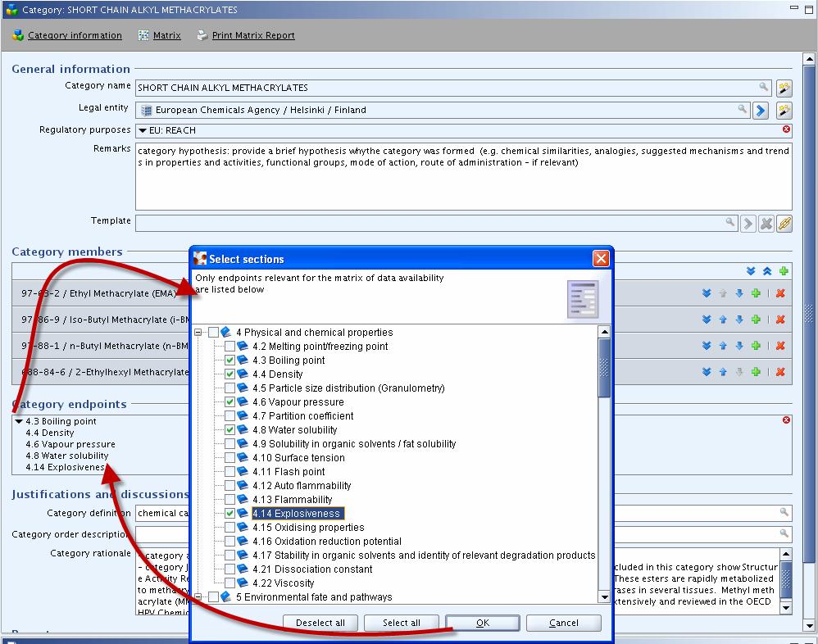This screenshot has width=818, height=644.
Task: Uncheck the 4.3 Boiling point checkbox
Action: pos(229,360)
